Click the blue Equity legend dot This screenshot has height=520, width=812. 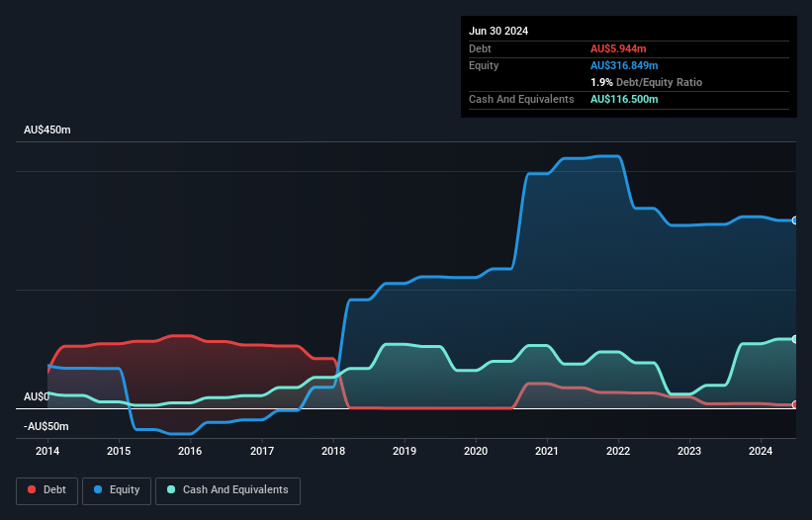pyautogui.click(x=98, y=489)
